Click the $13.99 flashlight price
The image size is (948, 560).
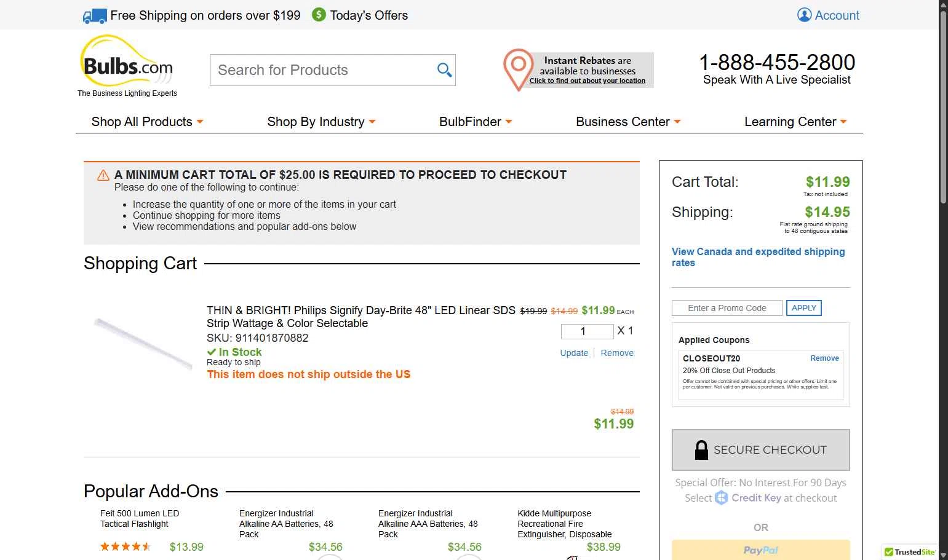tap(186, 547)
